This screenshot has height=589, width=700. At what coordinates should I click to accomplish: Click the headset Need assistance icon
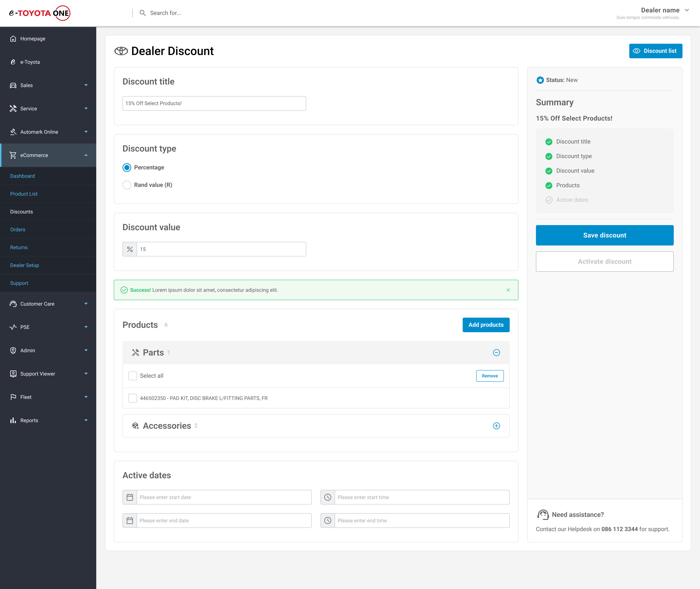pos(543,515)
